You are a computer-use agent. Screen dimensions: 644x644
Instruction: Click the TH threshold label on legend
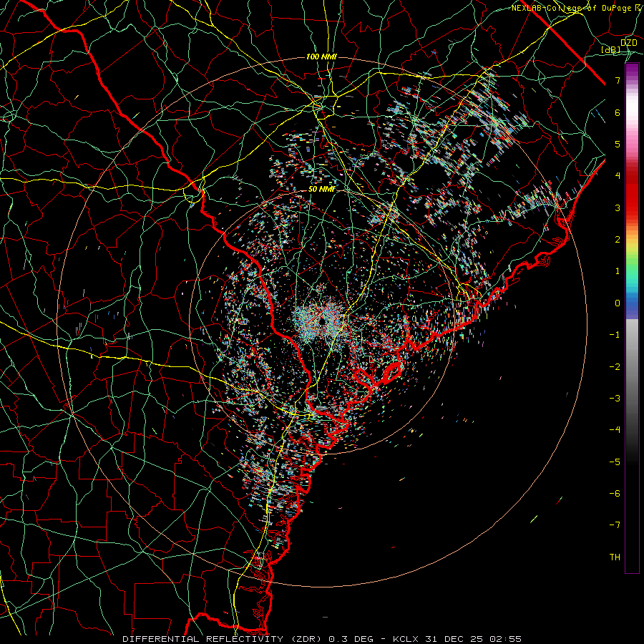615,557
